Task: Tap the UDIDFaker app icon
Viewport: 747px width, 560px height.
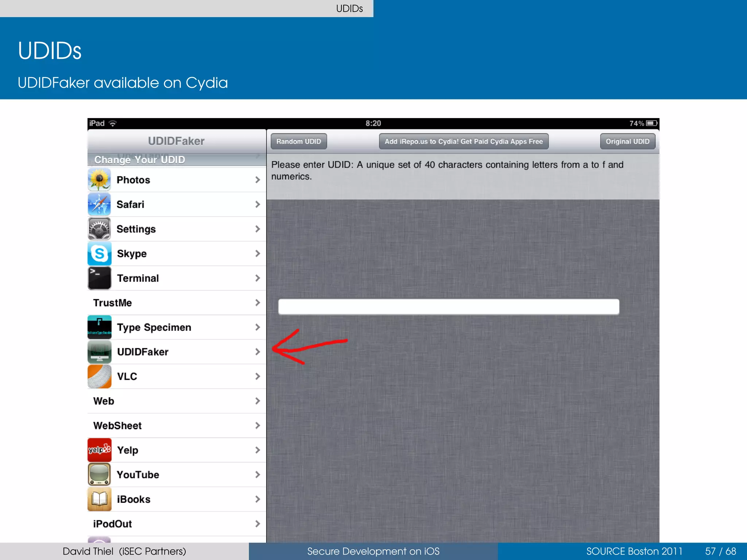Action: [x=99, y=352]
